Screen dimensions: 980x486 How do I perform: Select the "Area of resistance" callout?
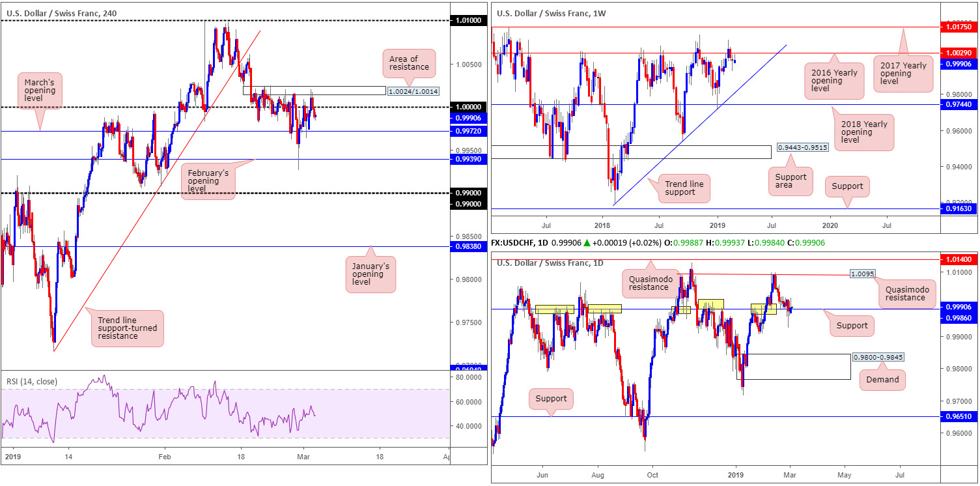(409, 63)
